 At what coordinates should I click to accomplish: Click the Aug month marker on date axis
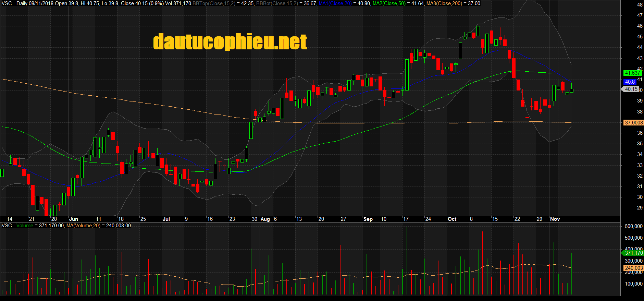click(x=265, y=219)
